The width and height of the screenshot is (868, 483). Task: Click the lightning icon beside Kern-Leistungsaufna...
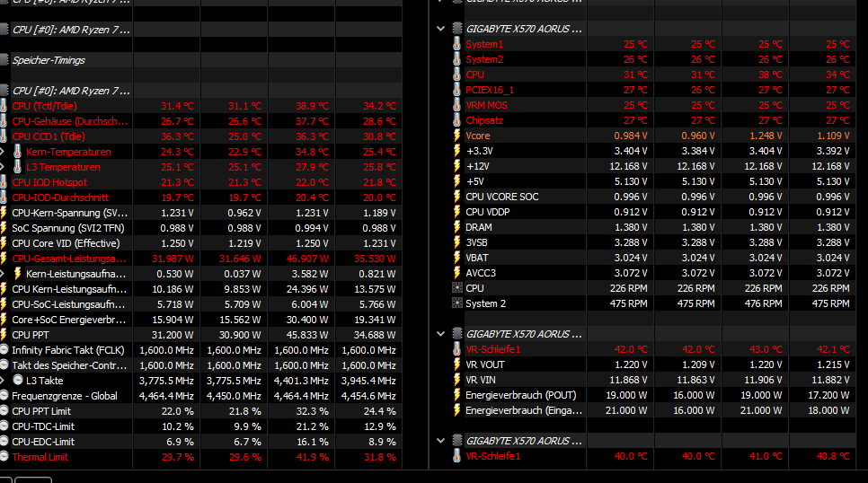click(17, 273)
